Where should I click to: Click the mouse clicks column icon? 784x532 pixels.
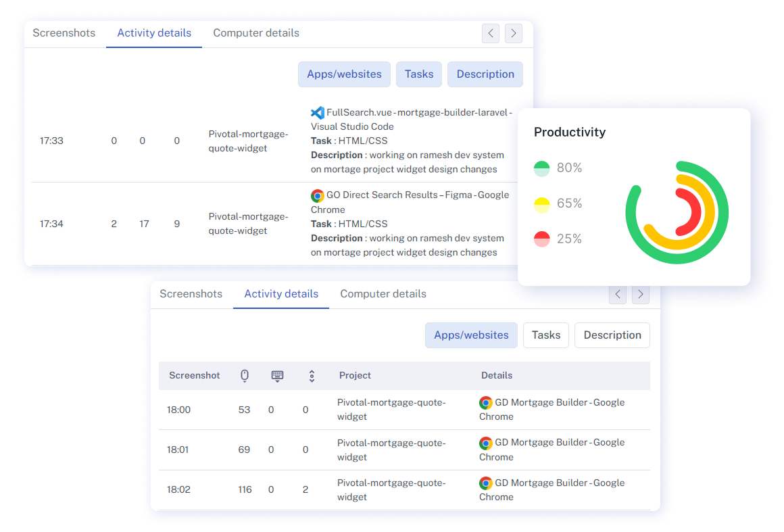click(245, 376)
